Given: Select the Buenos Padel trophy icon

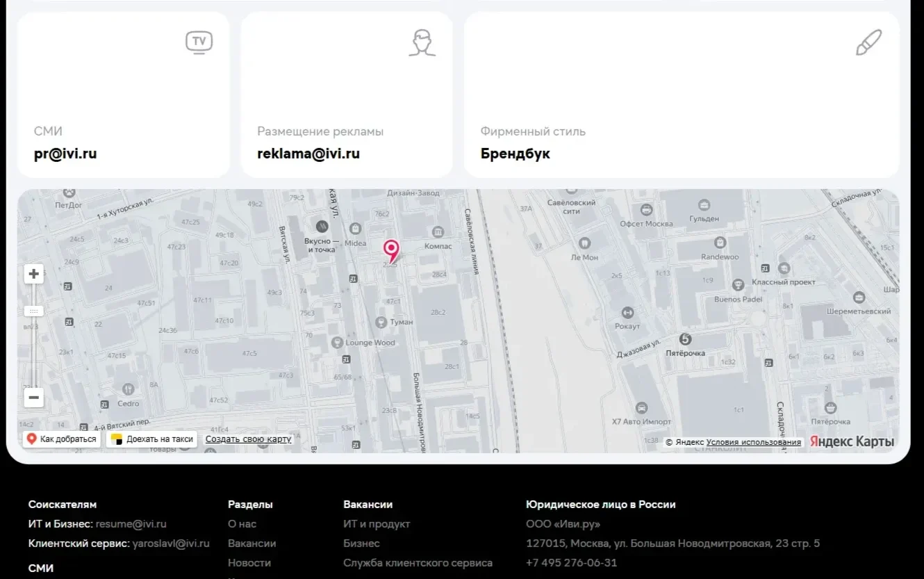Looking at the screenshot, I should [739, 285].
